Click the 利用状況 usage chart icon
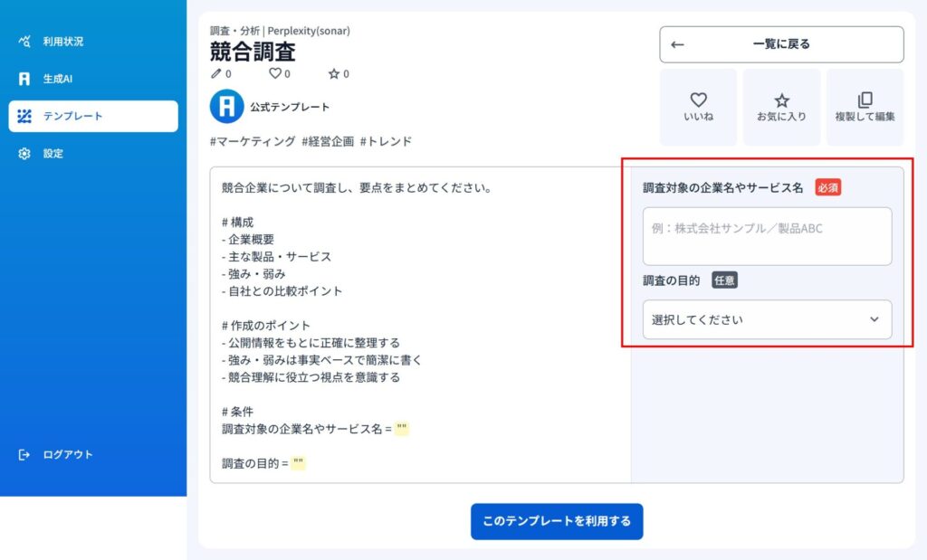 pyautogui.click(x=24, y=41)
